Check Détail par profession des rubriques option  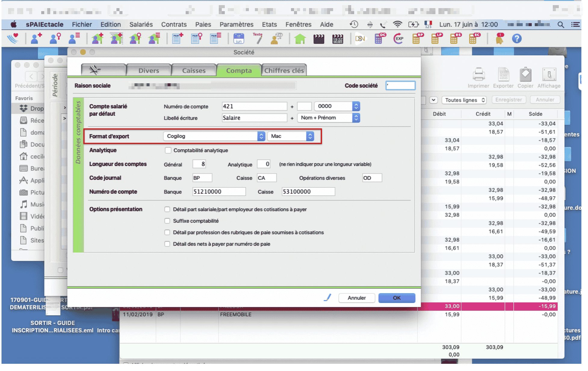[x=167, y=232]
